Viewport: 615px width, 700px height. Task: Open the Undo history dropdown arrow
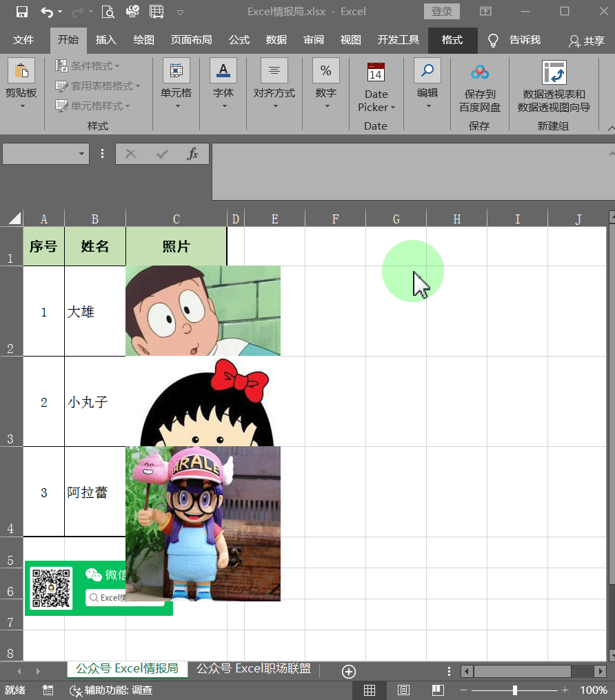coord(60,12)
